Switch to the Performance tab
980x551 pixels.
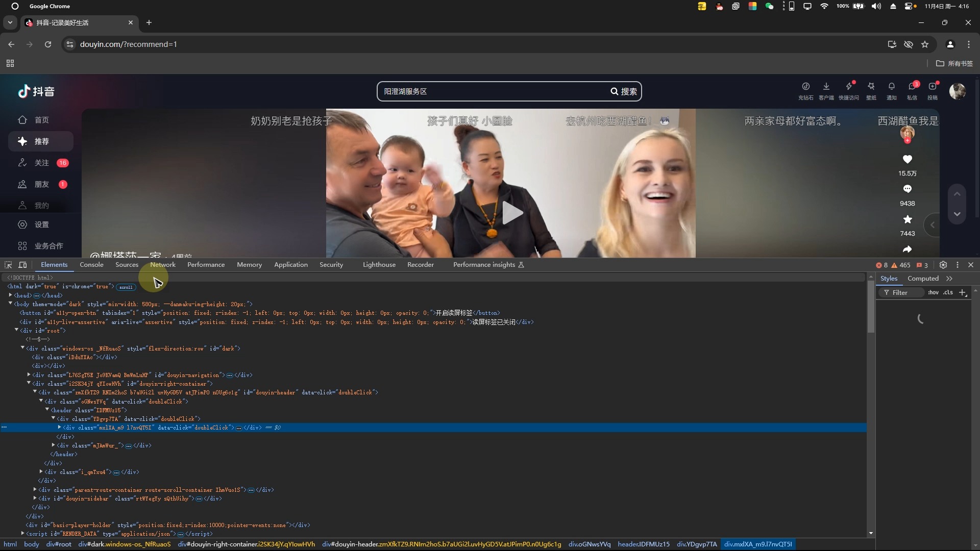206,265
